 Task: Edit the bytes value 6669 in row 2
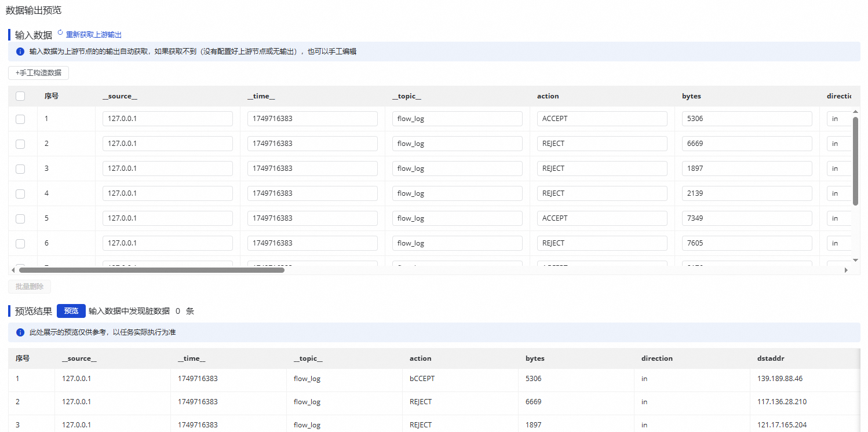pyautogui.click(x=747, y=143)
